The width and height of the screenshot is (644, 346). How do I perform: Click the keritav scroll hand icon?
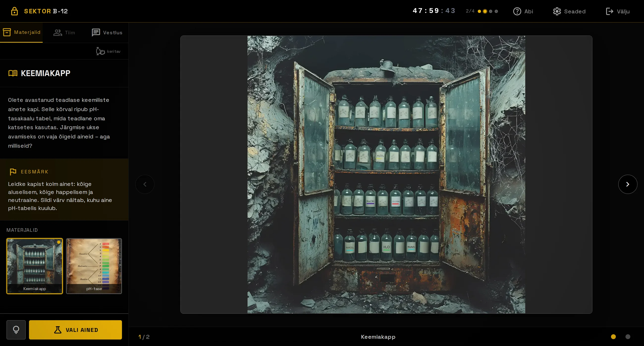100,51
